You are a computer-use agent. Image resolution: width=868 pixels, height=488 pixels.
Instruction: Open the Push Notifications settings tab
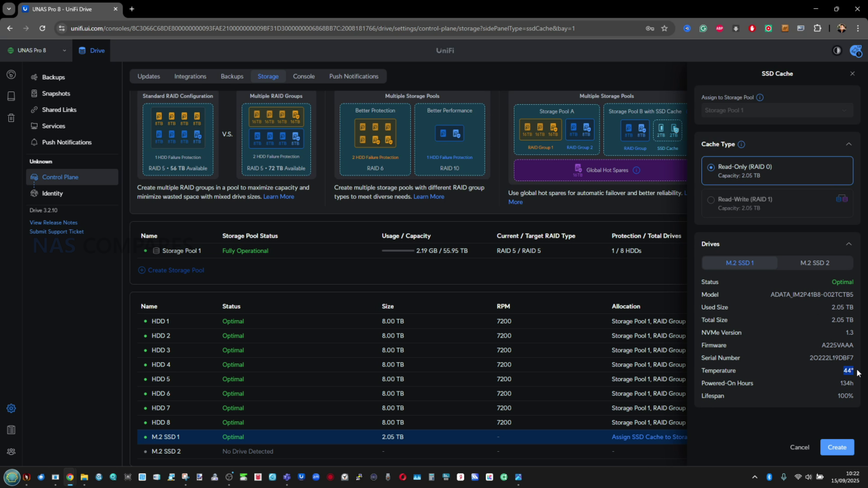click(x=354, y=76)
